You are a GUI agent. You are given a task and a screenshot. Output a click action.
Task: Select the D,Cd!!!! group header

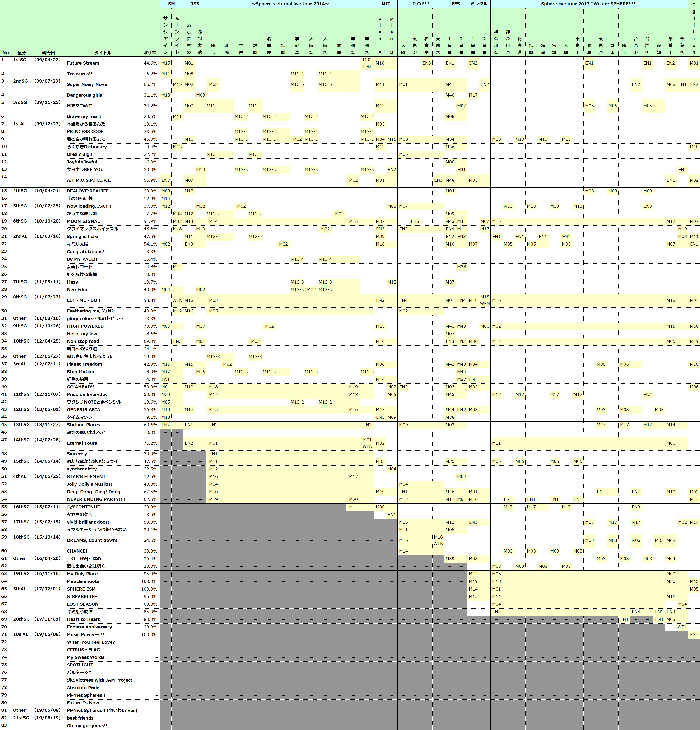(x=421, y=4)
